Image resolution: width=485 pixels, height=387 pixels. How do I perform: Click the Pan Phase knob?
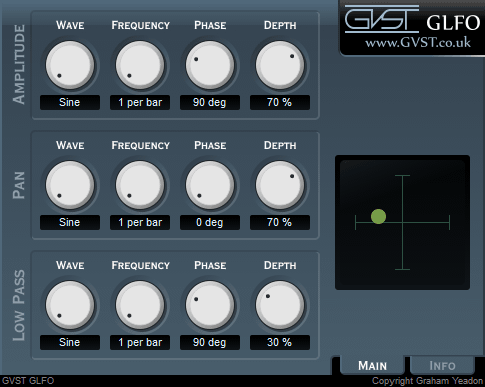210,185
